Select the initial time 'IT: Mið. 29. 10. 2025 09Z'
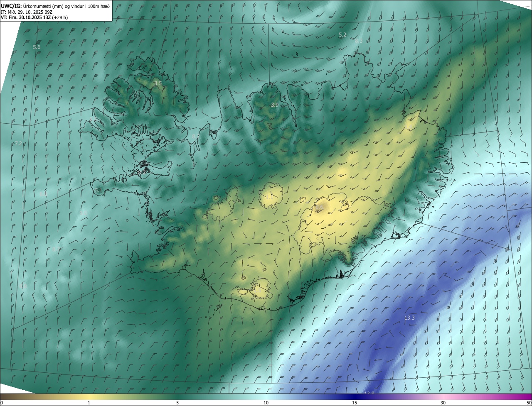 tap(27, 12)
